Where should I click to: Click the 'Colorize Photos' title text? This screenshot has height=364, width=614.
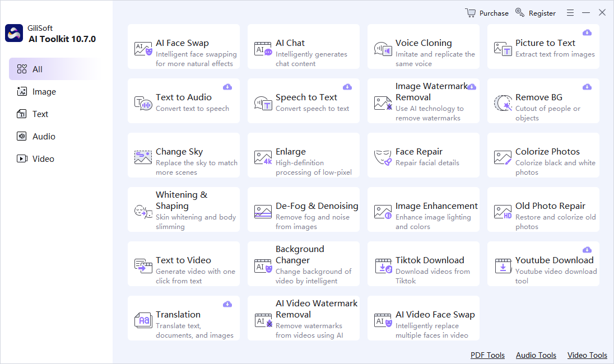547,151
